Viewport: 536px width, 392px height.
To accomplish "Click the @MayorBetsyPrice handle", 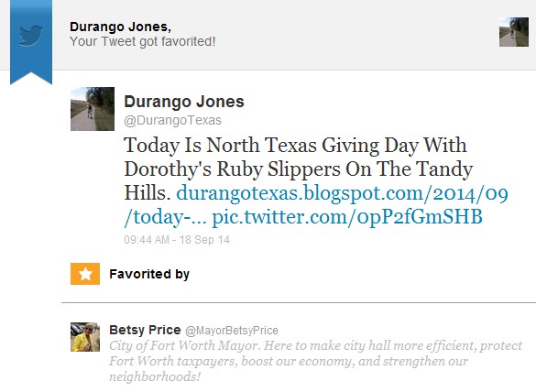I will tap(232, 331).
